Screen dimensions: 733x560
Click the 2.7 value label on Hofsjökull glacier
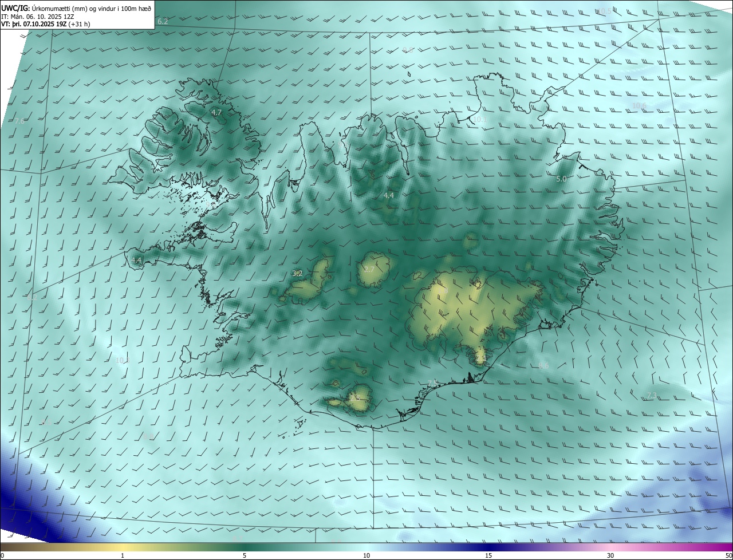(369, 269)
